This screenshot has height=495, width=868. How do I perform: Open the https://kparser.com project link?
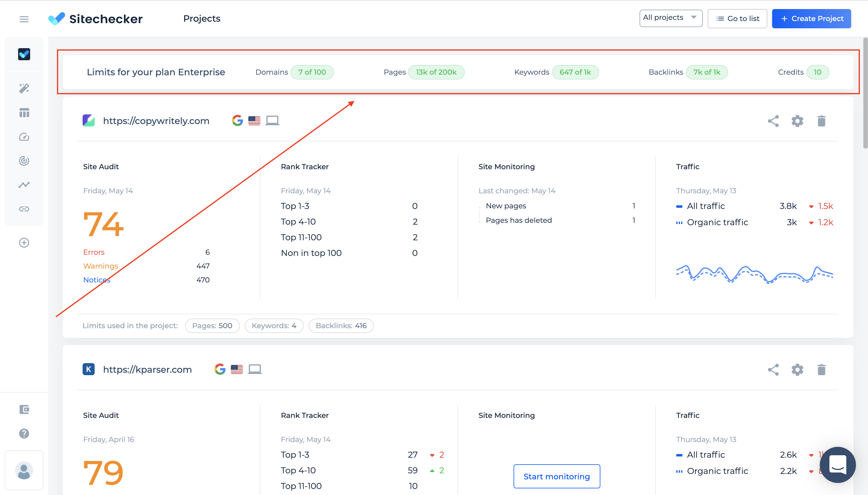tap(147, 369)
